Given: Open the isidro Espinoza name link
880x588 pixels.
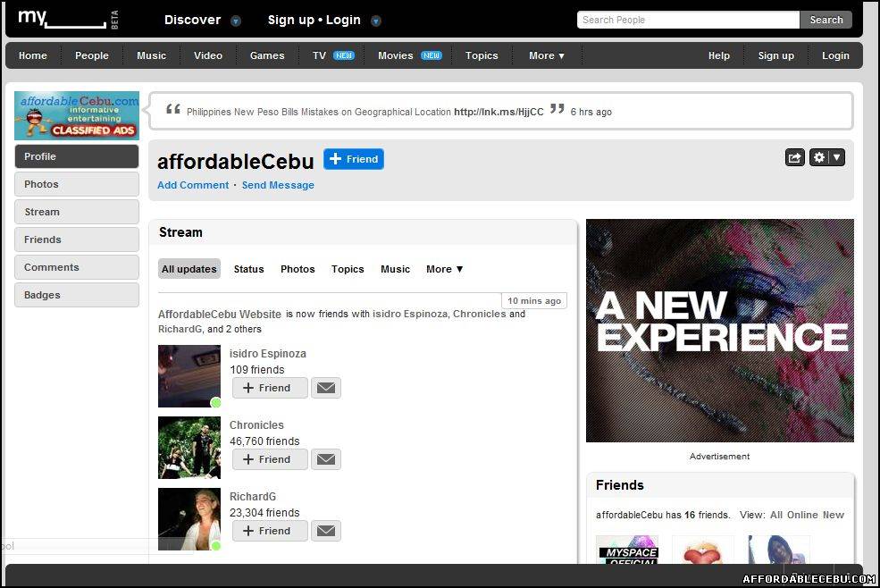Looking at the screenshot, I should click(x=268, y=354).
